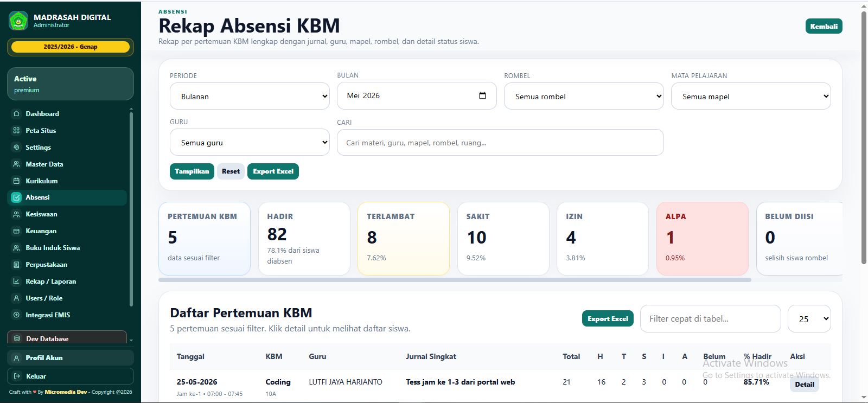Navigate to Rekap / Laporan
This screenshot has height=403, width=868.
pyautogui.click(x=67, y=282)
